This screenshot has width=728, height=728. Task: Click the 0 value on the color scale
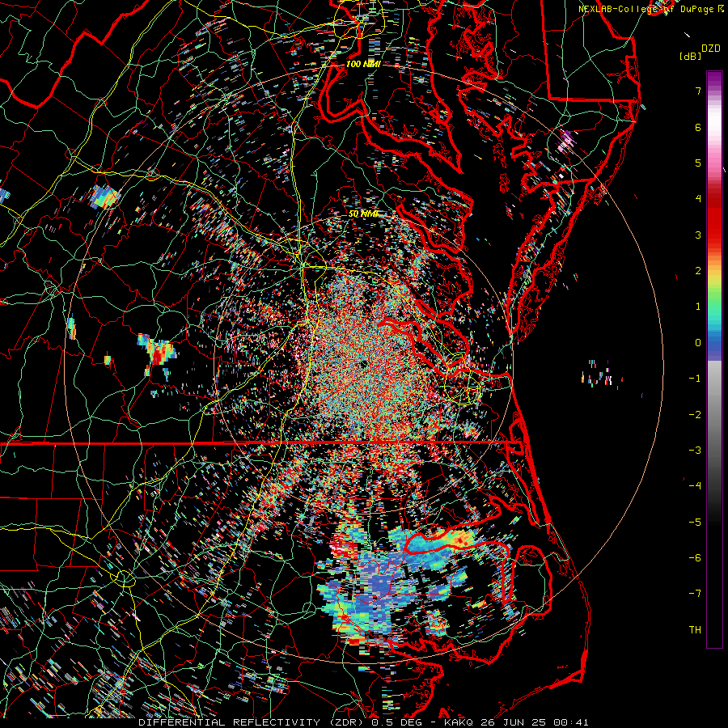[x=698, y=343]
